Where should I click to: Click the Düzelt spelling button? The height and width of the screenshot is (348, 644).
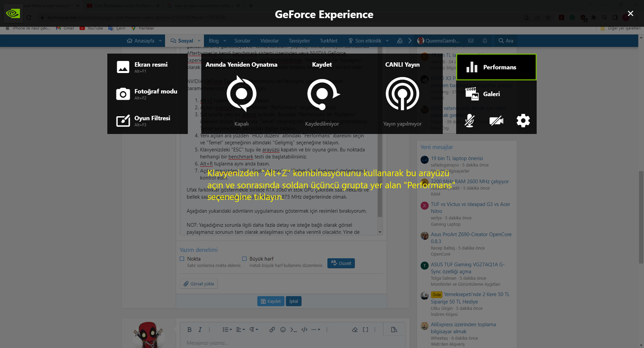click(x=341, y=263)
